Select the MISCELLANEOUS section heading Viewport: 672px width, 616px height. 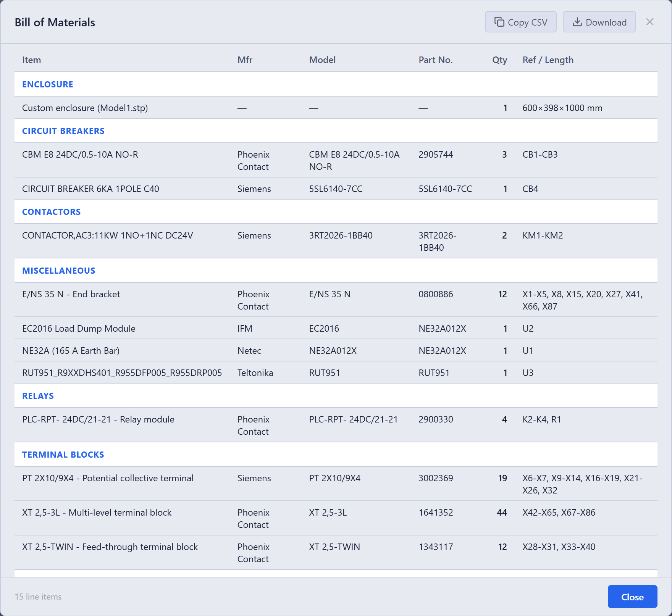(x=59, y=271)
